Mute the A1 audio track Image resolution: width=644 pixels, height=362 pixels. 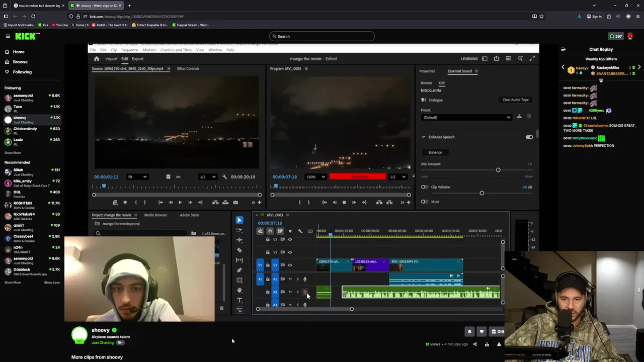point(290,279)
